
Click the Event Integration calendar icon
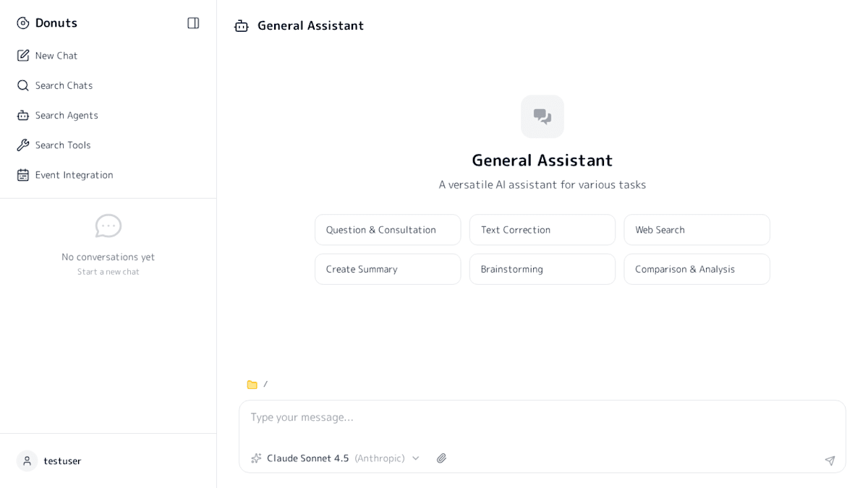23,175
